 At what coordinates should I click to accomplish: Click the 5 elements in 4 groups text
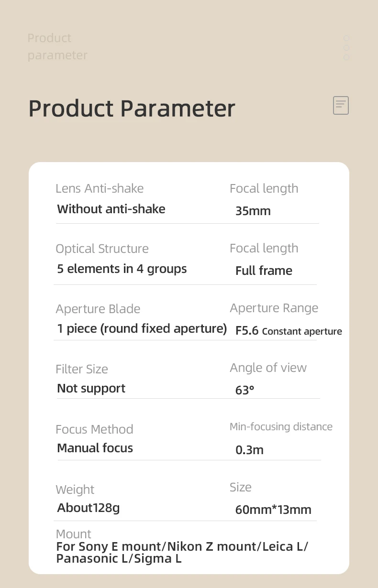click(x=122, y=269)
